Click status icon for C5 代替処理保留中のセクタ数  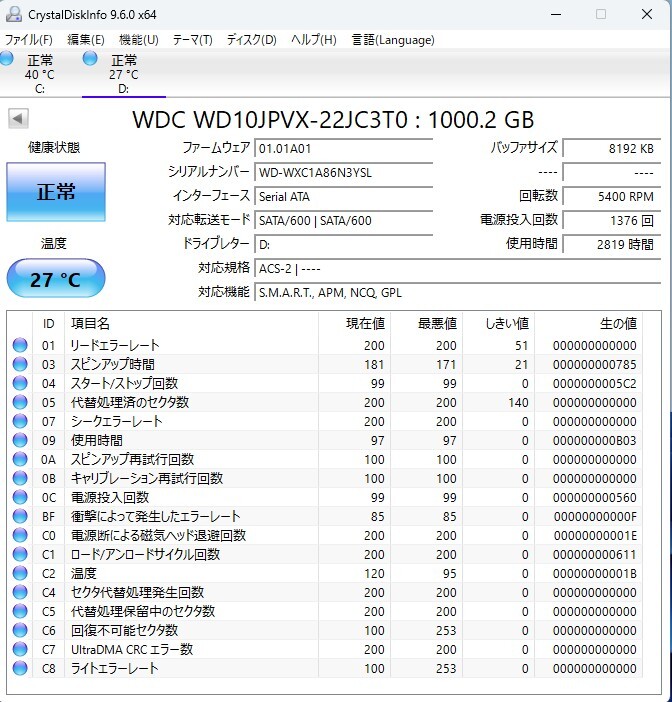tap(20, 611)
